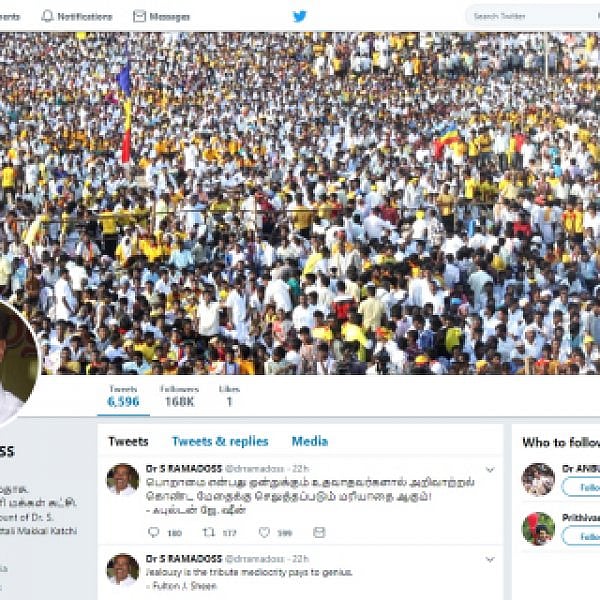Switch to the Media tab
The image size is (600, 600).
click(x=310, y=441)
